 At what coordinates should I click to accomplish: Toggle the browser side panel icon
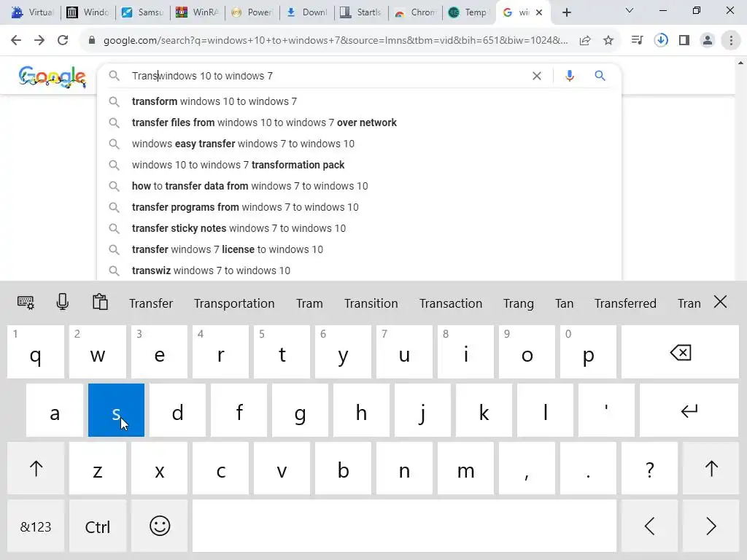[684, 41]
